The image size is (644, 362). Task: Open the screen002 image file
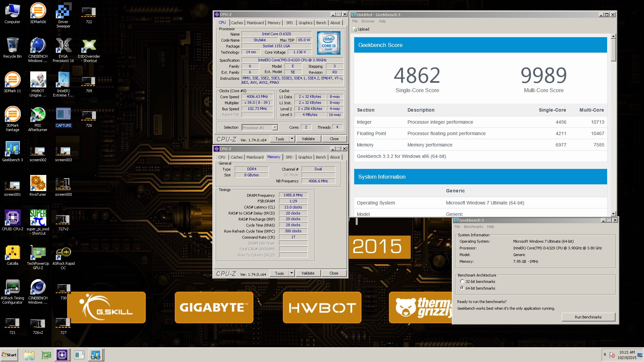[x=38, y=154]
